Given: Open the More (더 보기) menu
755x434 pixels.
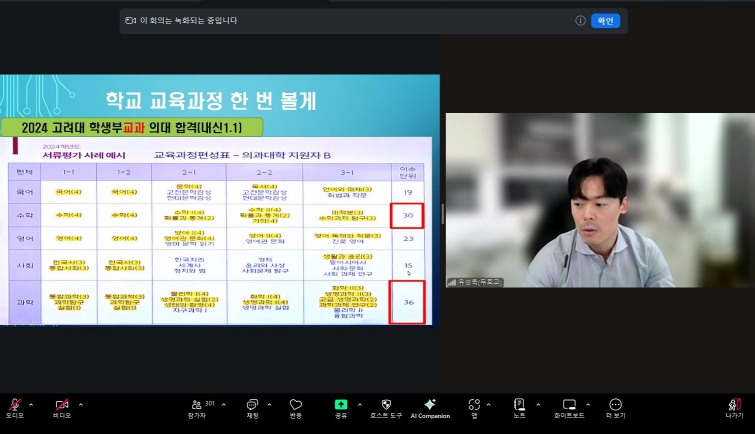Looking at the screenshot, I should point(615,406).
